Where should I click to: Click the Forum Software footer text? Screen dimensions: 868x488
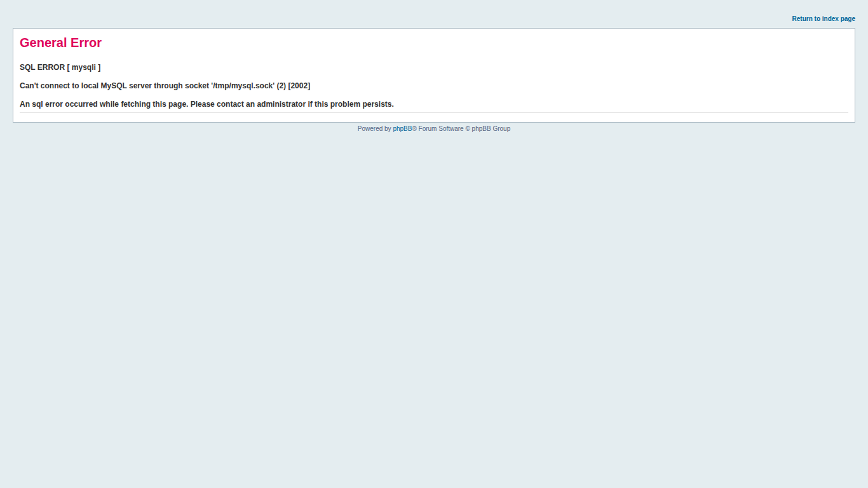tap(441, 129)
